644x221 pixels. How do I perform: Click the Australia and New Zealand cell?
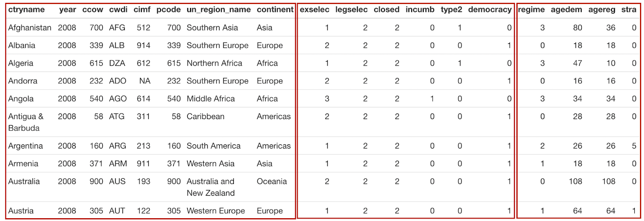tap(211, 187)
